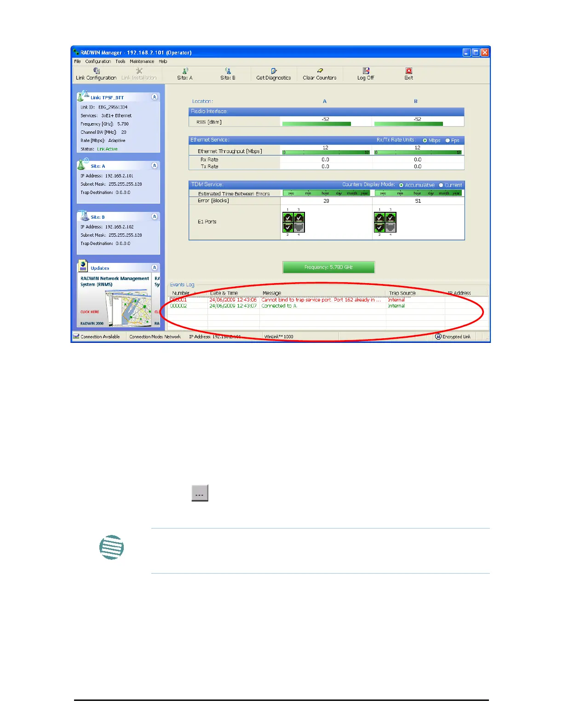
Task: Click the Site: B toolbar icon
Action: coord(228,71)
